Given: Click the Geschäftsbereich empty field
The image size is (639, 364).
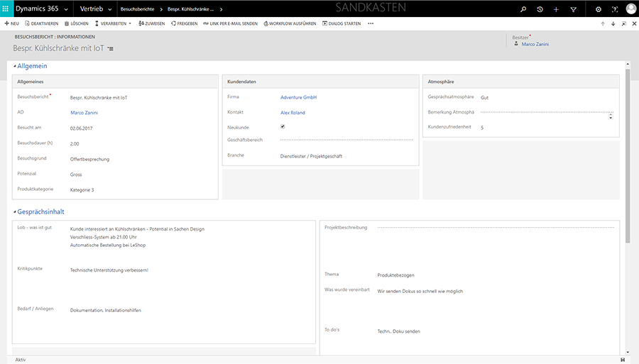Looking at the screenshot, I should click(346, 140).
